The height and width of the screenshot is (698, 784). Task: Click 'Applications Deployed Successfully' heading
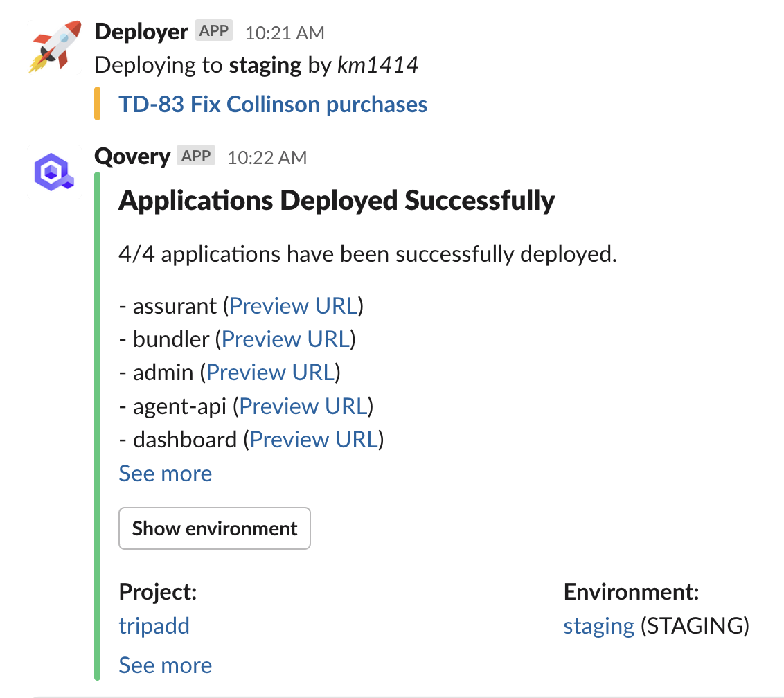tap(337, 201)
